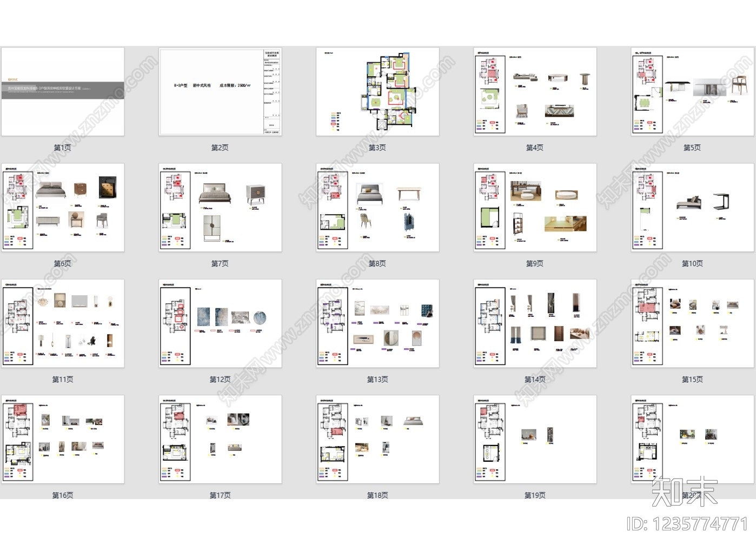The width and height of the screenshot is (756, 545).
Task: Open the page 17 thumbnail
Action: point(220,439)
